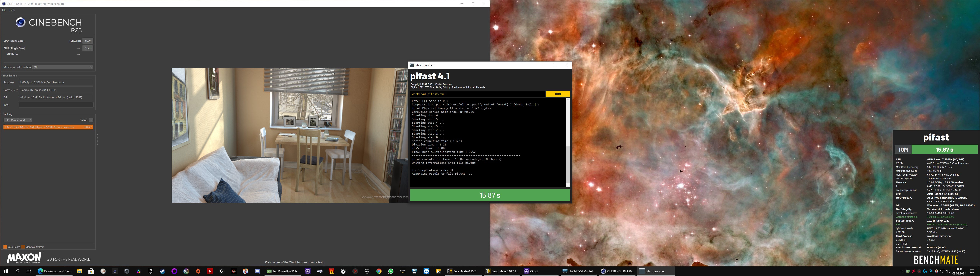This screenshot has width=980, height=276.
Task: Switch to the first BenchMate 0.10.7.1 window on the taskbar
Action: coord(463,271)
